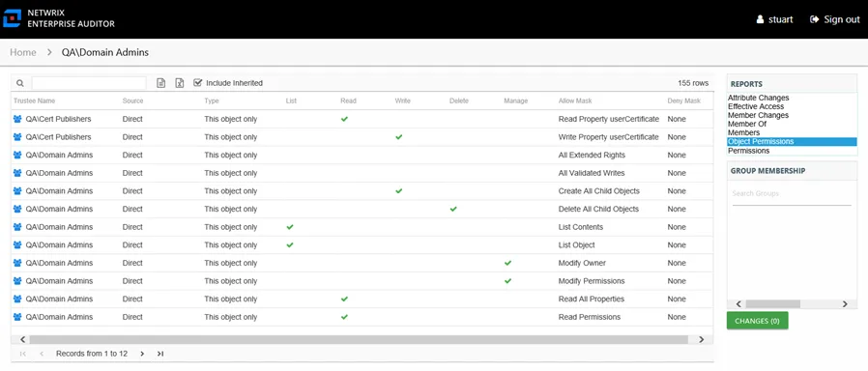868x371 pixels.
Task: Click the Read checkmark in Read All Properties row
Action: pyautogui.click(x=344, y=299)
